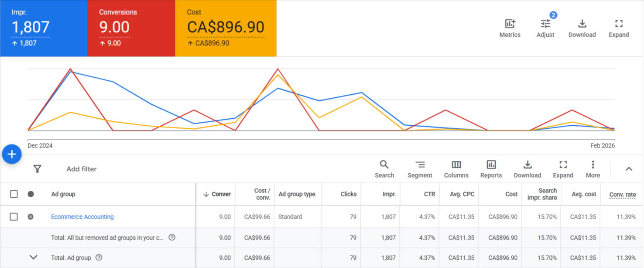Click Ecommerce Accounting search impr. share 15.70%
644x268 pixels.
pos(547,217)
